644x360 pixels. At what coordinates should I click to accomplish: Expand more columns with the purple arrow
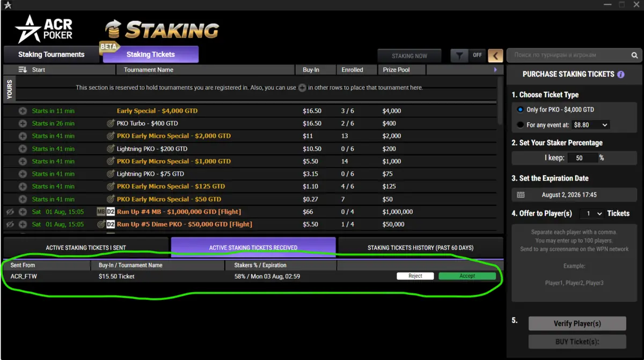(x=495, y=69)
